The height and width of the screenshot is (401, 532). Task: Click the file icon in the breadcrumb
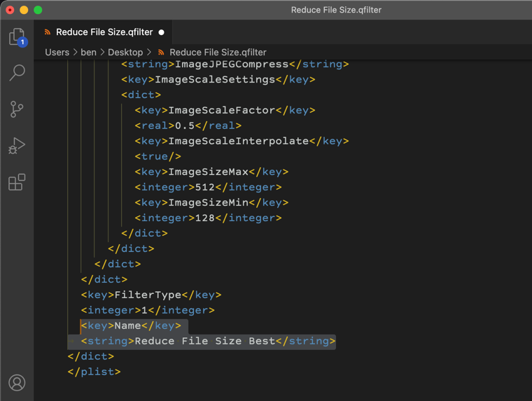(x=162, y=52)
